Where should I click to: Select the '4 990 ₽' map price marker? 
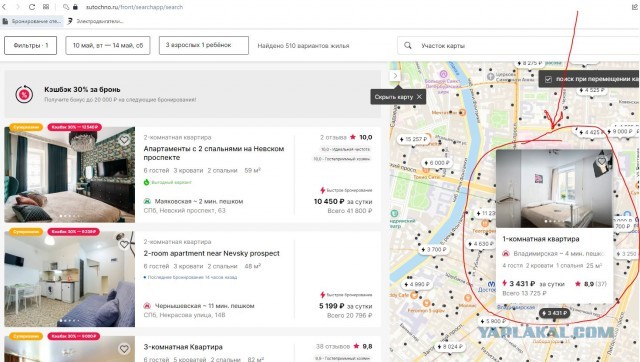[x=416, y=284]
